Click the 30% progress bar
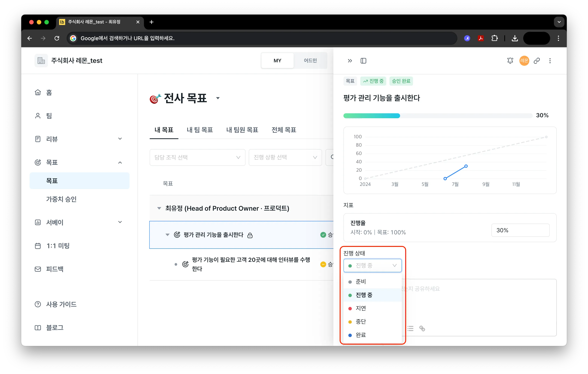The width and height of the screenshot is (588, 374). click(437, 116)
